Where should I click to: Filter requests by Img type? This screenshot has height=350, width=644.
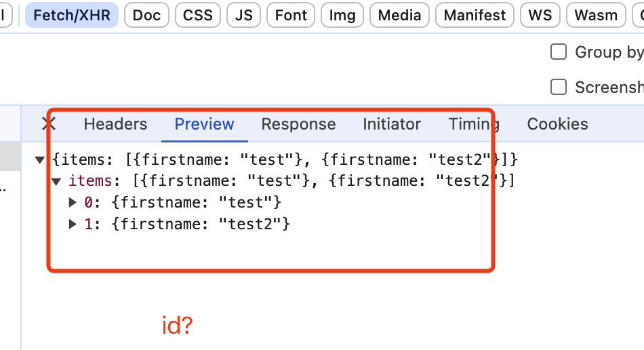[x=342, y=15]
